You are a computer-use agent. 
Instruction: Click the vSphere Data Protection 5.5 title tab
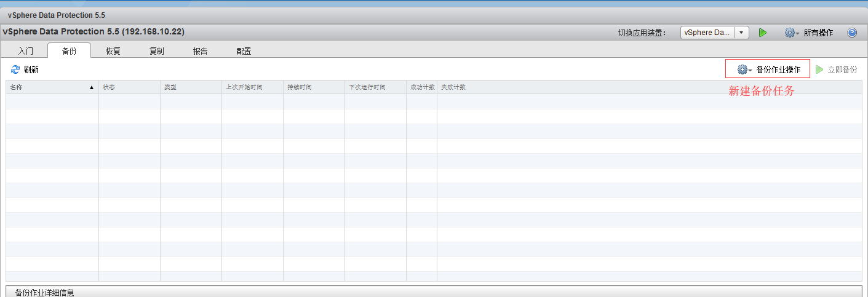tap(57, 15)
